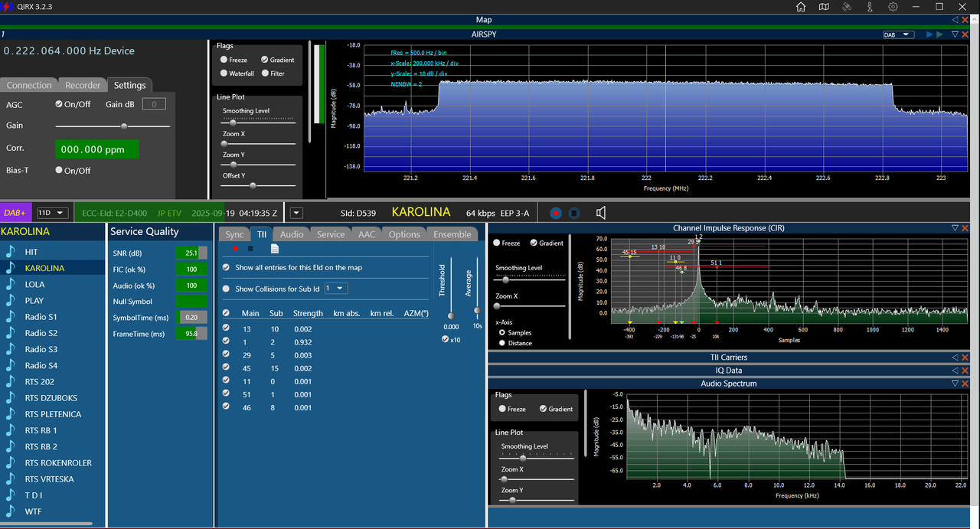This screenshot has height=529, width=980.
Task: Click the home icon in title bar
Action: pos(801,7)
